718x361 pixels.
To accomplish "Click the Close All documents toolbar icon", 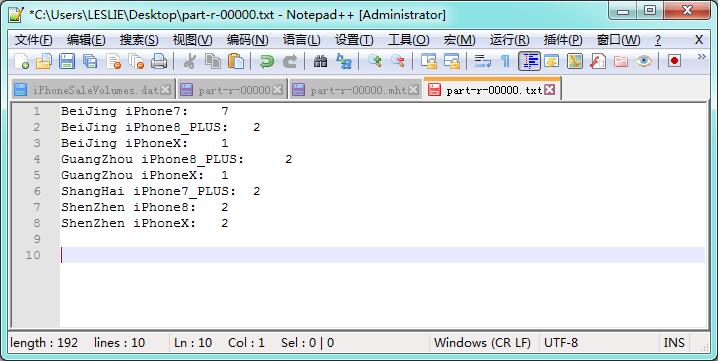I will [136, 61].
